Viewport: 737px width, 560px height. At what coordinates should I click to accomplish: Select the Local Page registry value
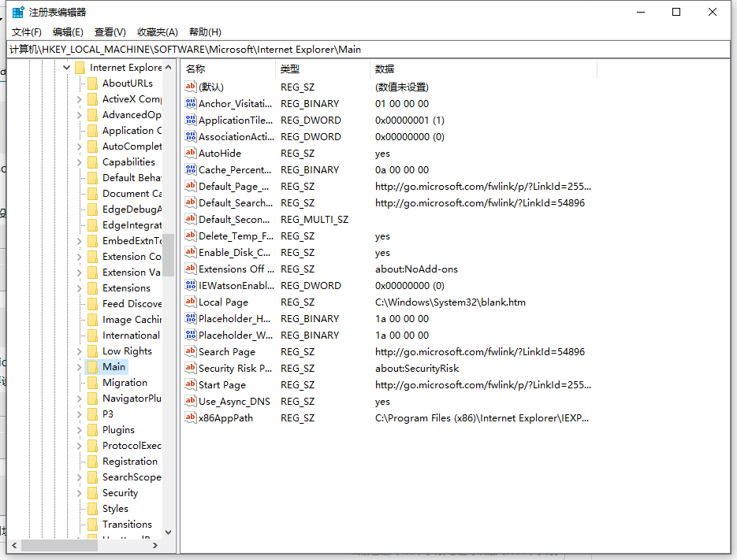click(223, 302)
